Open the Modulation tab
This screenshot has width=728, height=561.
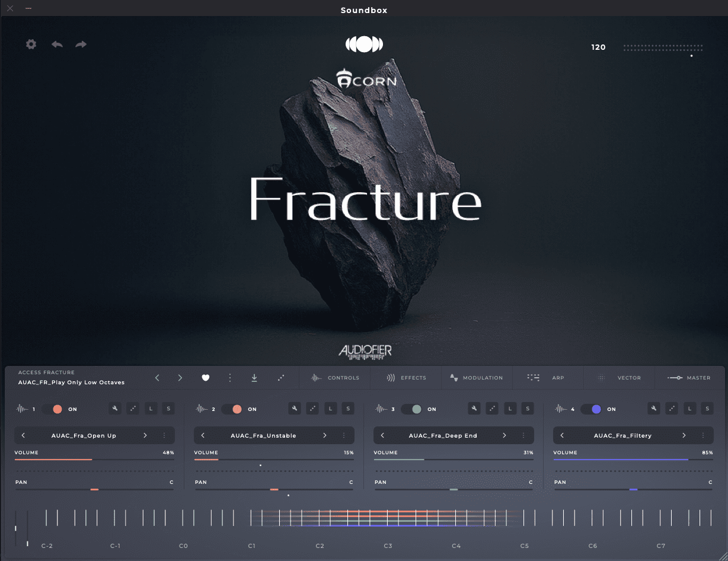476,378
